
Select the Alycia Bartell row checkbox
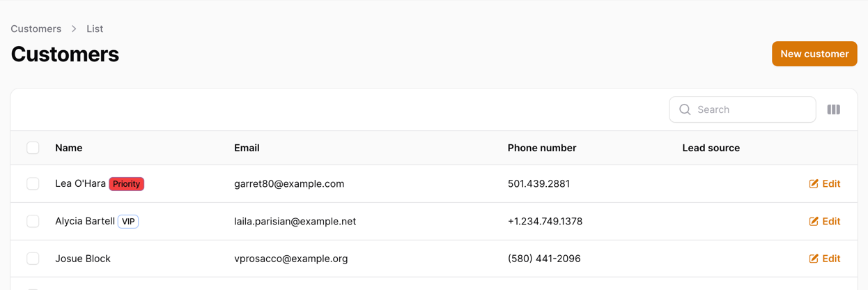pyautogui.click(x=33, y=222)
